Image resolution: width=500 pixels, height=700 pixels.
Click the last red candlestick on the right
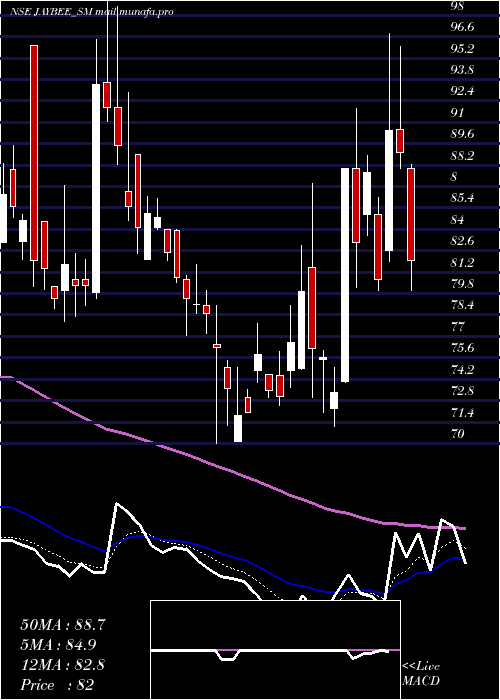[411, 214]
